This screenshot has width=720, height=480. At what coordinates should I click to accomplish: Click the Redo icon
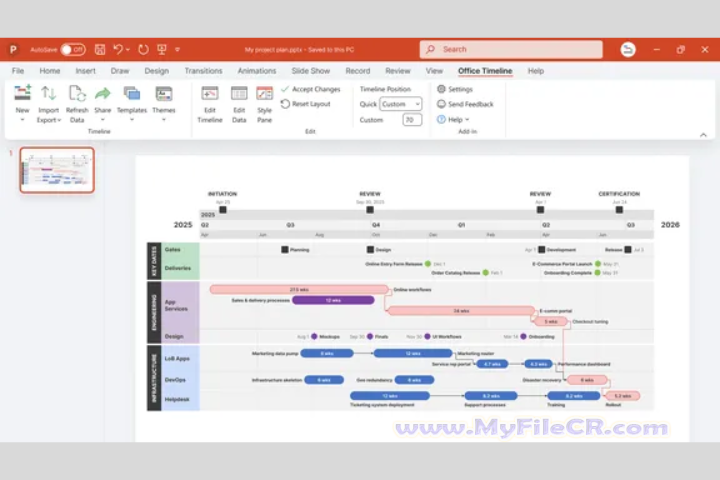[143, 49]
